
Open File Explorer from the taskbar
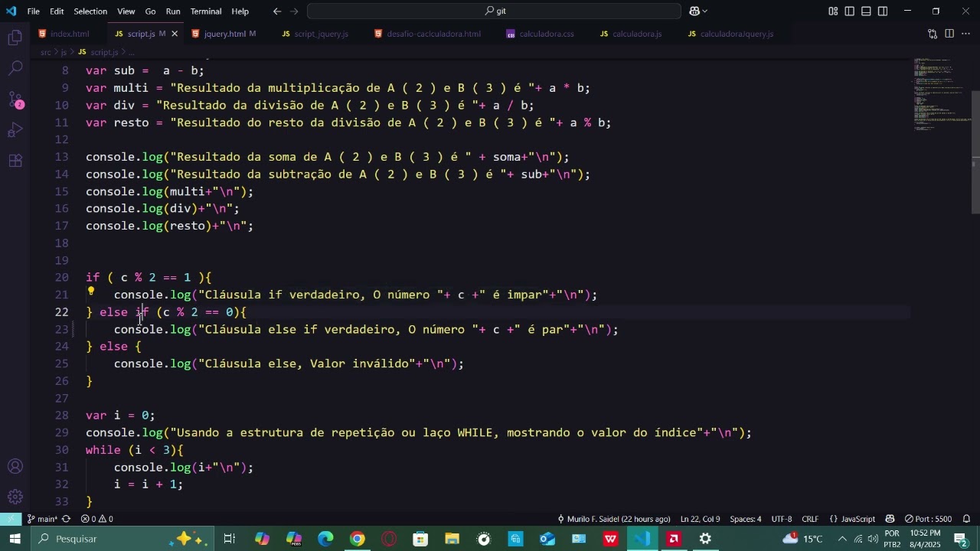(x=452, y=539)
